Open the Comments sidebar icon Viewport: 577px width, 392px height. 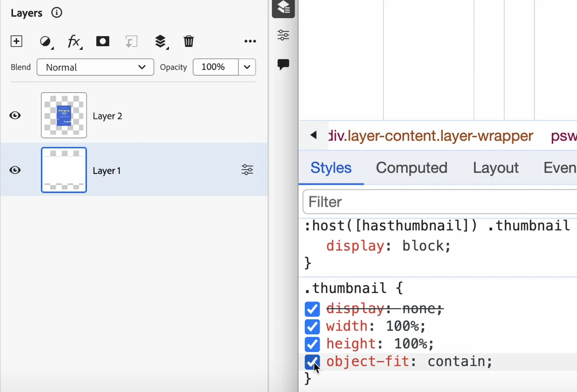(x=283, y=64)
